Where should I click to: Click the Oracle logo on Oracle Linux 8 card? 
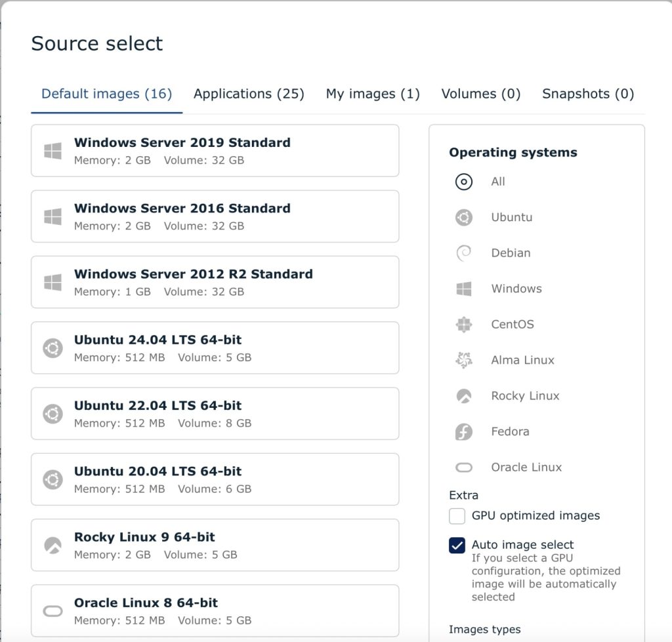click(52, 611)
